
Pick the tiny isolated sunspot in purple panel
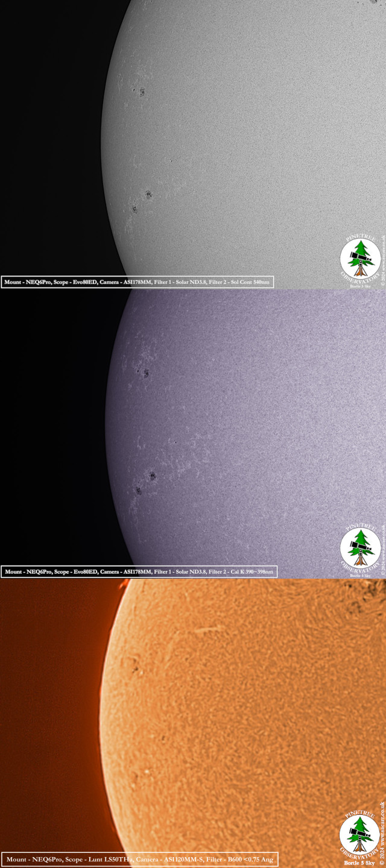pyautogui.click(x=176, y=442)
